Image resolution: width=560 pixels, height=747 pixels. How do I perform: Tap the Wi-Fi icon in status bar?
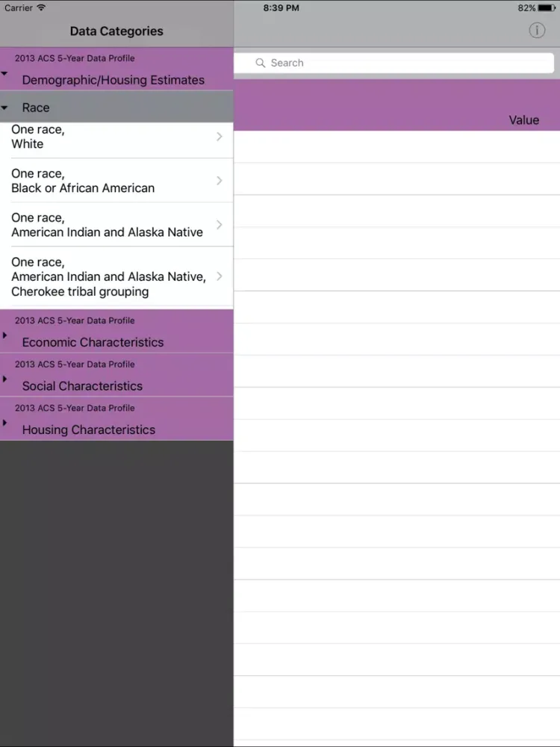pyautogui.click(x=41, y=8)
